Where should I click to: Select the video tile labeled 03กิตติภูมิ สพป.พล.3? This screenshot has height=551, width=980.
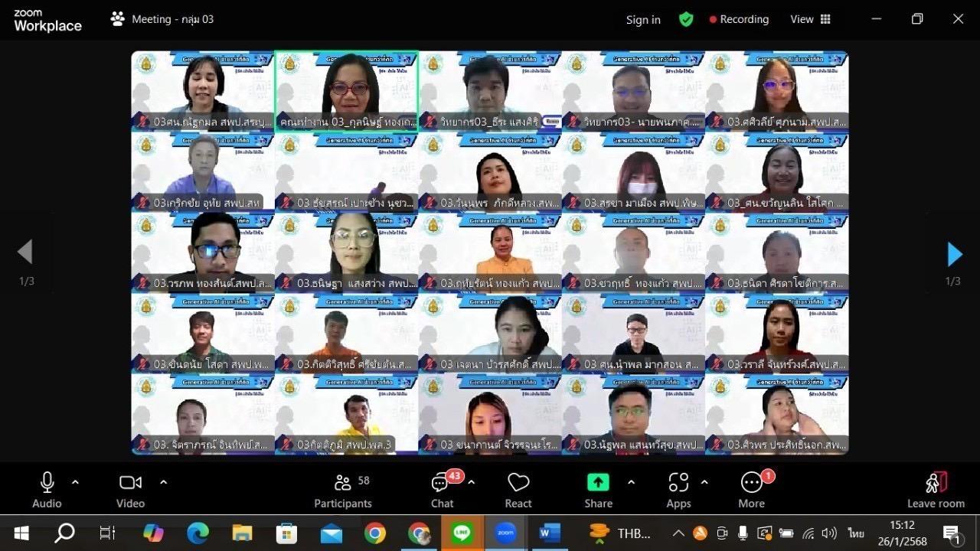[346, 414]
